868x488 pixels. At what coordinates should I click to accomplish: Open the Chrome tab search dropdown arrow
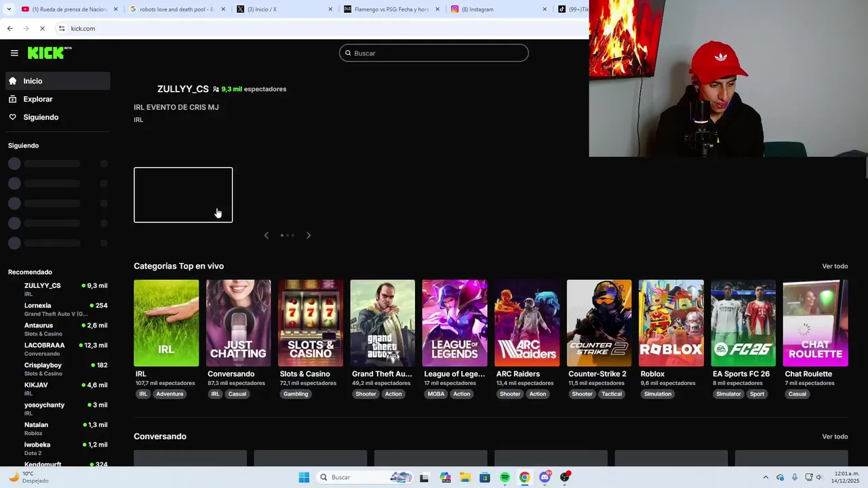(x=9, y=9)
